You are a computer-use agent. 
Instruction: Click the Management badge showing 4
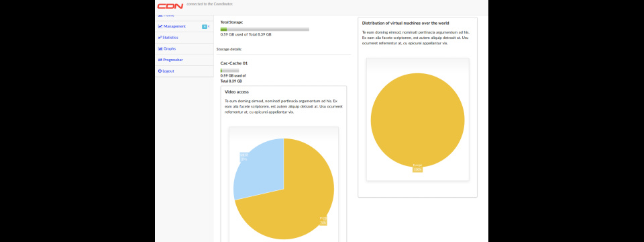(205, 27)
